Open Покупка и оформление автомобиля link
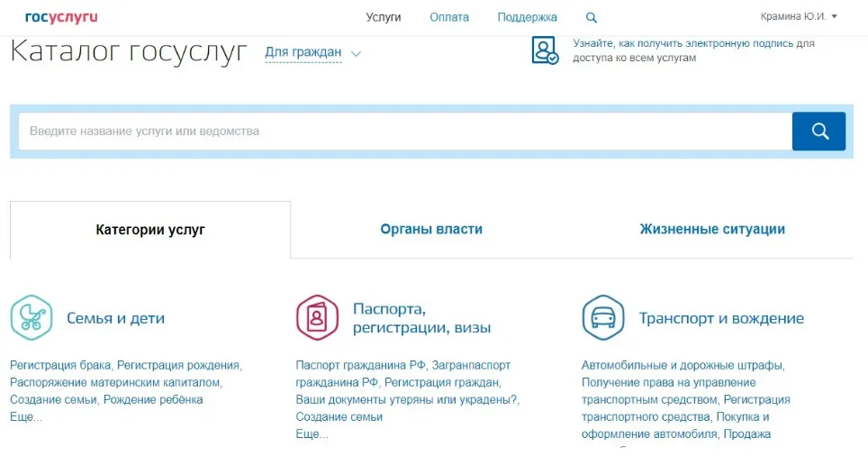868x456 pixels. [x=675, y=425]
